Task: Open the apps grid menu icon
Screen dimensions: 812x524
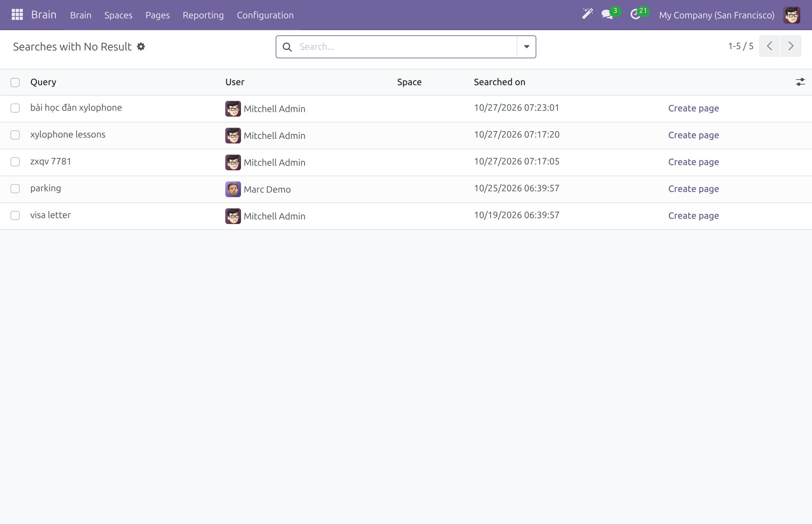Action: click(x=17, y=15)
